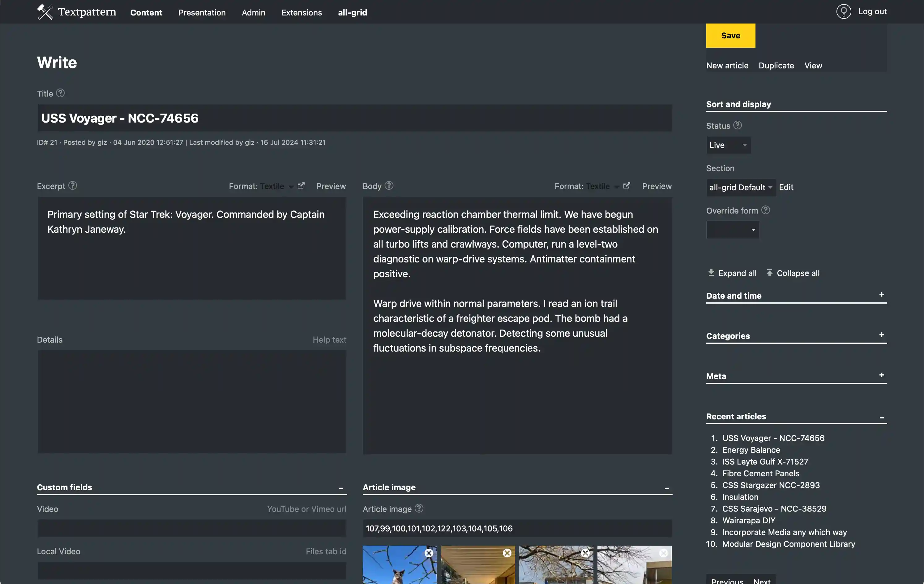Open Textile reference link next to Excerpt format
This screenshot has width=924, height=584.
[301, 185]
